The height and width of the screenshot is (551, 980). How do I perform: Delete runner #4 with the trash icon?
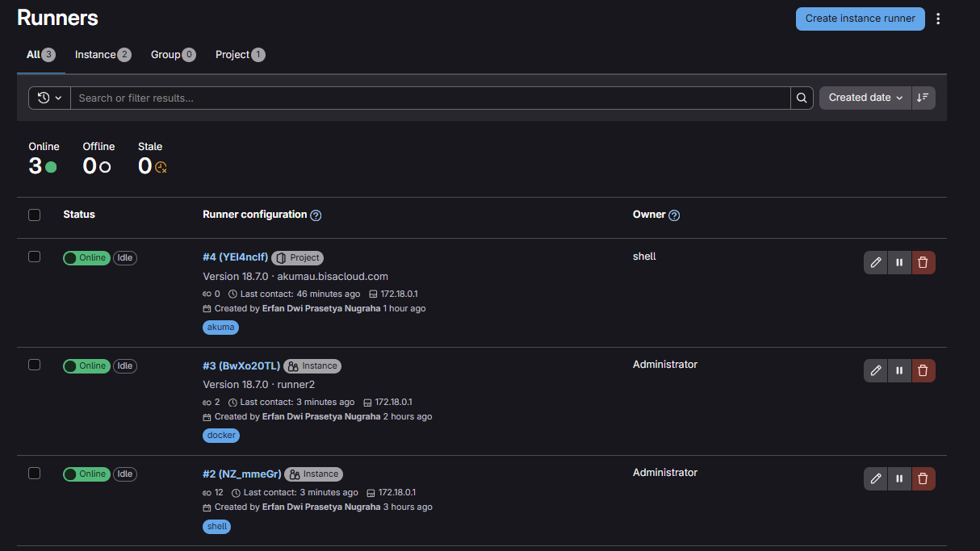coord(923,262)
